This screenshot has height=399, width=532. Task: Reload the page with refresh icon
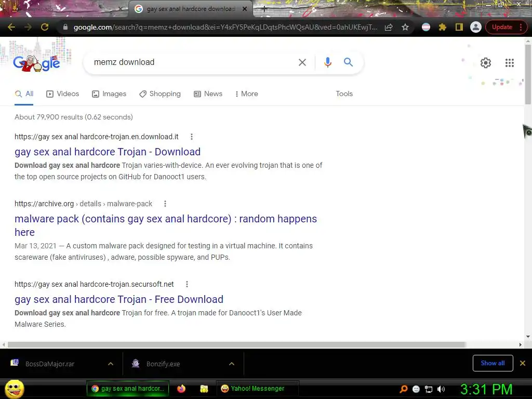click(45, 27)
